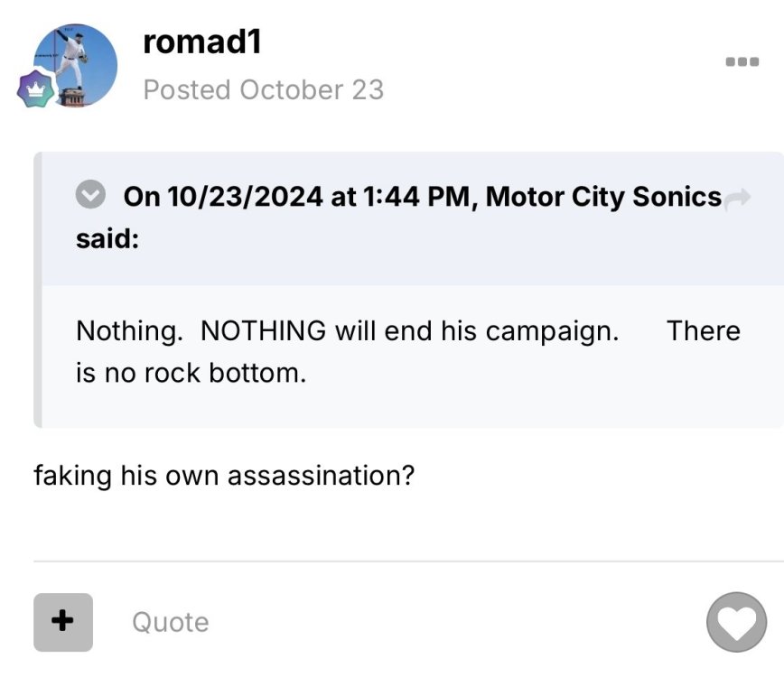Image resolution: width=784 pixels, height=677 pixels.
Task: Click the Quote reply link
Action: tap(170, 622)
